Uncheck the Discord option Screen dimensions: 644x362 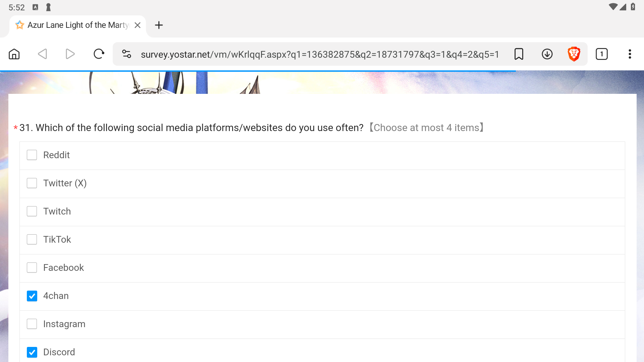[x=32, y=352]
